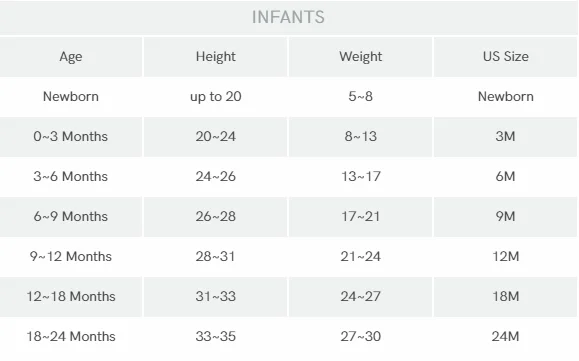Image resolution: width=579 pixels, height=361 pixels.
Task: Click the 0~3 Months age cell
Action: click(x=71, y=137)
